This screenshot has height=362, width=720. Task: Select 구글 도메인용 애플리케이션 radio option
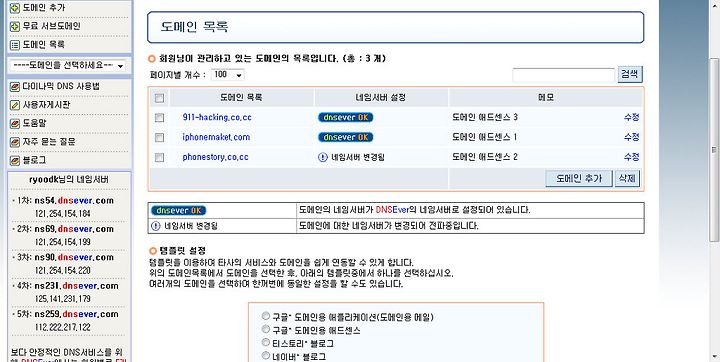(x=266, y=316)
